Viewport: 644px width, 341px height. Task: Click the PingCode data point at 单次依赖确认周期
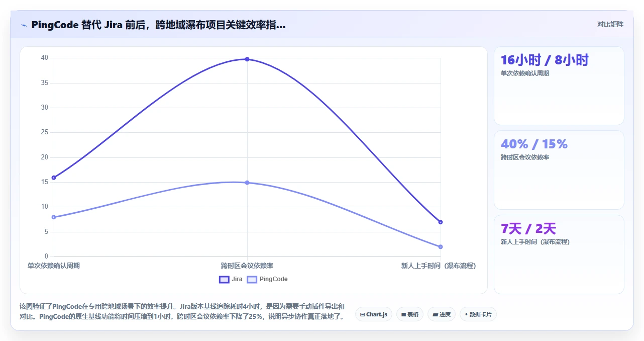54,217
